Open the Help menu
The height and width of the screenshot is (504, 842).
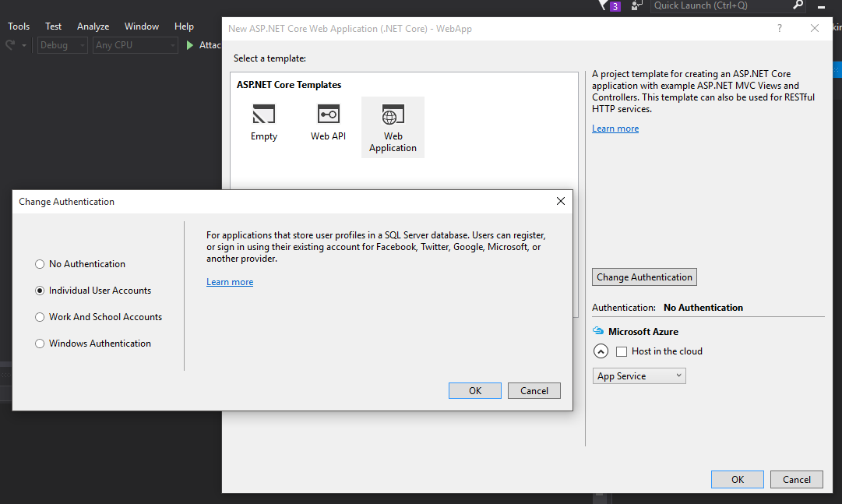[184, 26]
